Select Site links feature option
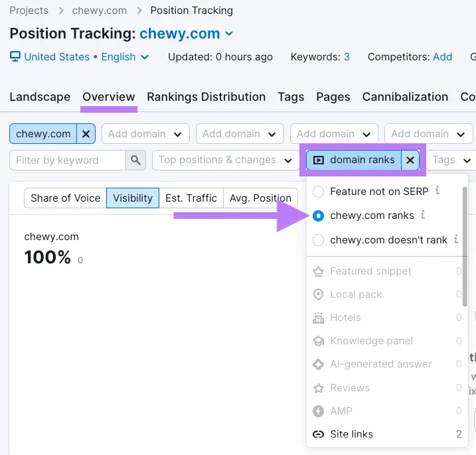Screen dimensions: 476x455 tap(387, 434)
